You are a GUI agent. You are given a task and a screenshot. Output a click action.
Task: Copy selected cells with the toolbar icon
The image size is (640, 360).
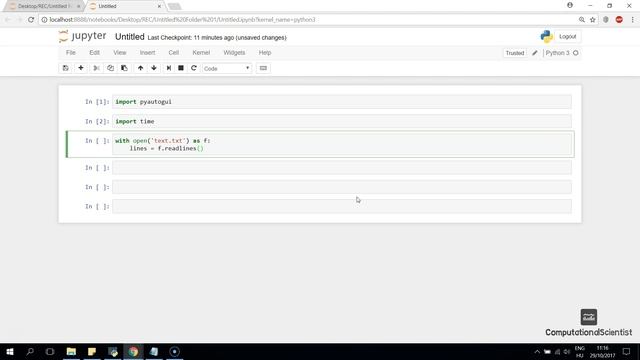coord(110,68)
